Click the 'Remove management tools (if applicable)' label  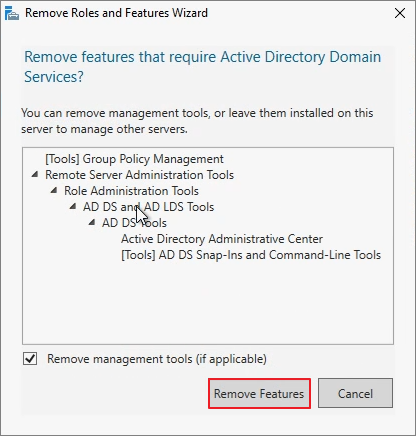click(157, 359)
